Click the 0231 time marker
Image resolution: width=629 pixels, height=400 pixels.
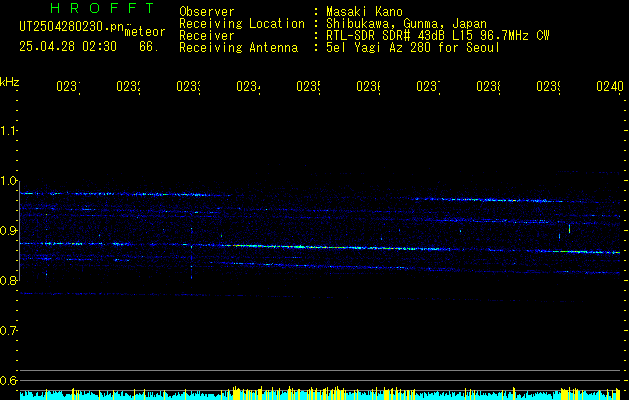(68, 86)
